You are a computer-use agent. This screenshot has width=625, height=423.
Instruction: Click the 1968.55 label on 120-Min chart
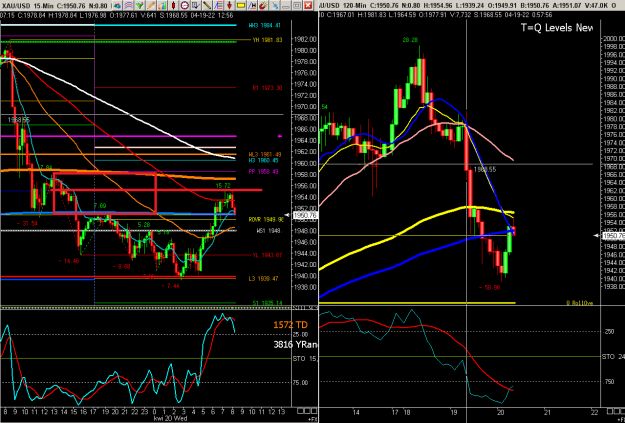(485, 169)
